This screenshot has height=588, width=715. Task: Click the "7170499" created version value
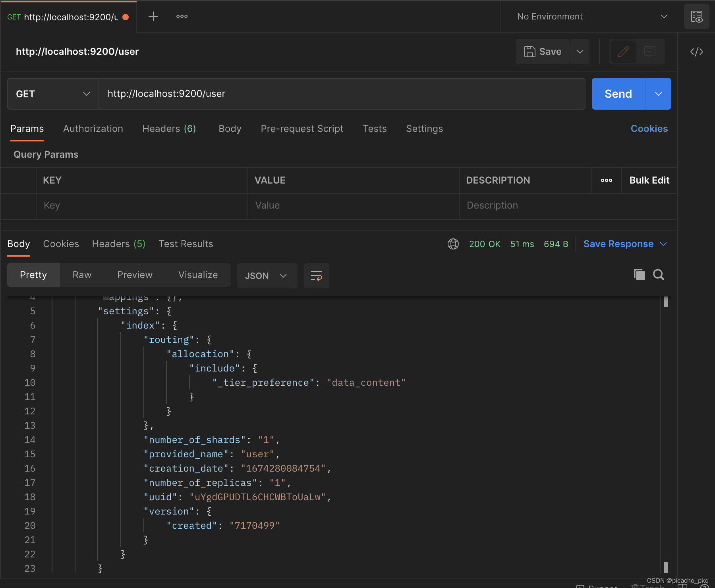tap(255, 526)
